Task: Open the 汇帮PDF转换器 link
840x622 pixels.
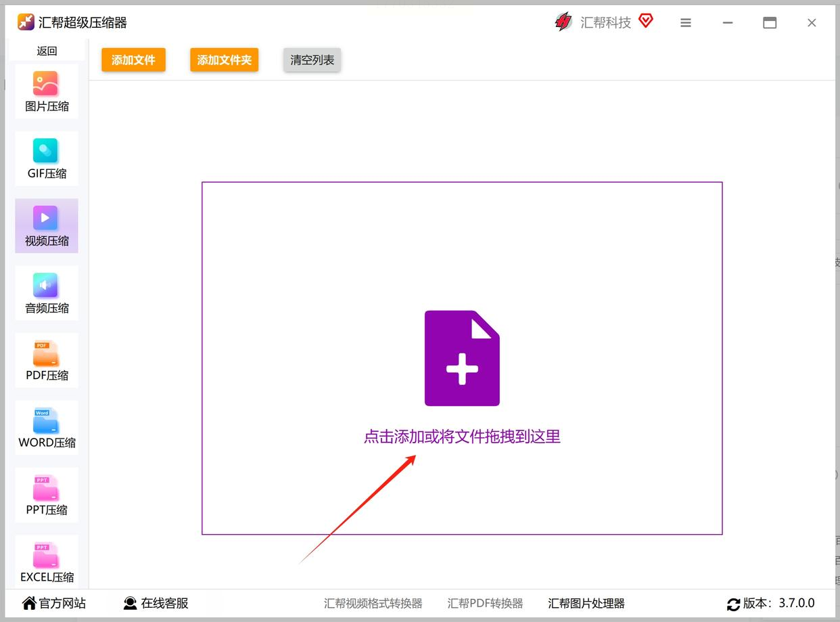Action: [x=485, y=603]
